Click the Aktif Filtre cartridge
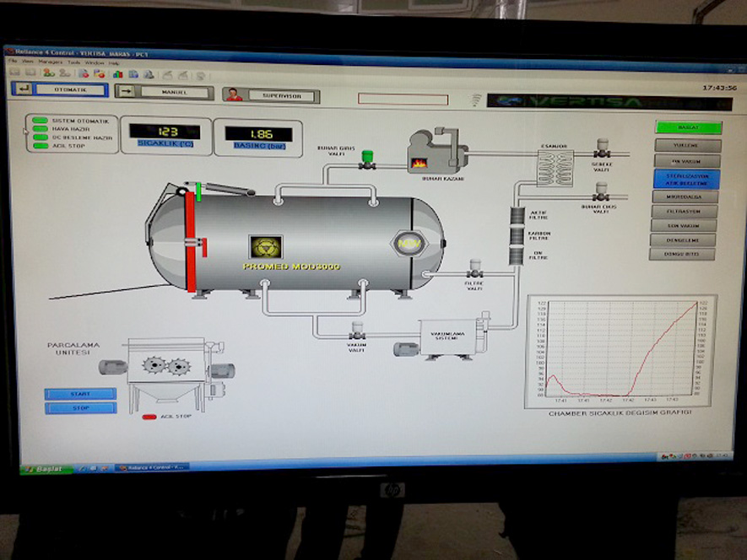 click(x=517, y=216)
